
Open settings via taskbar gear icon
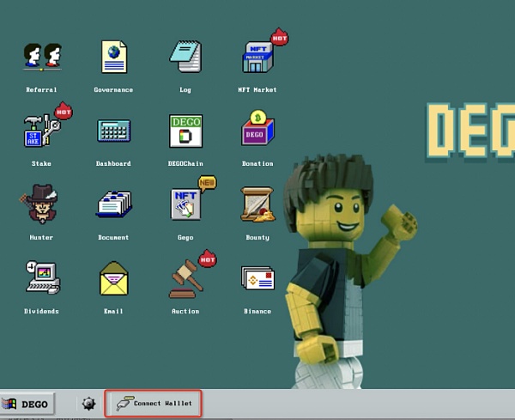pyautogui.click(x=88, y=403)
